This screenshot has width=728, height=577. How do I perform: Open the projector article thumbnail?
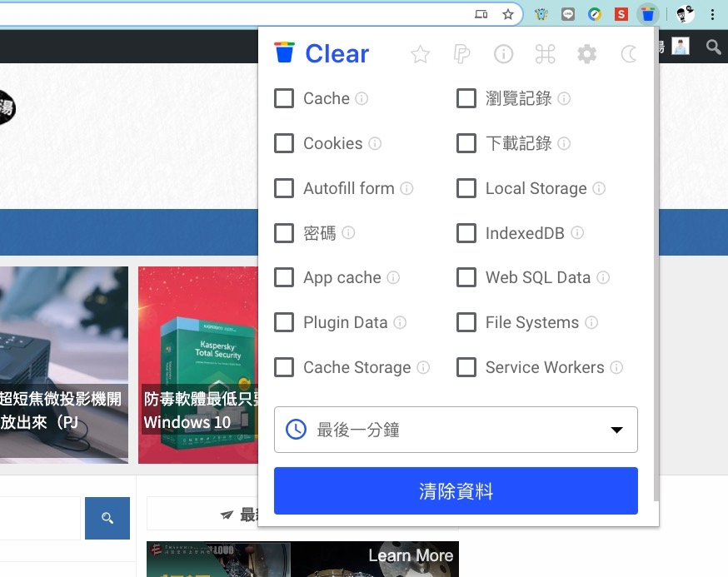click(64, 365)
